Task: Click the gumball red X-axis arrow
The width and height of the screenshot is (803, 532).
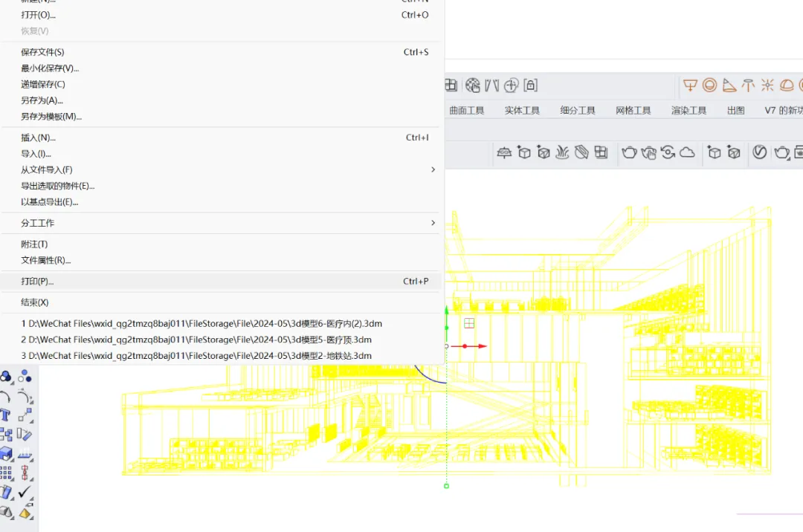Action: tap(482, 346)
